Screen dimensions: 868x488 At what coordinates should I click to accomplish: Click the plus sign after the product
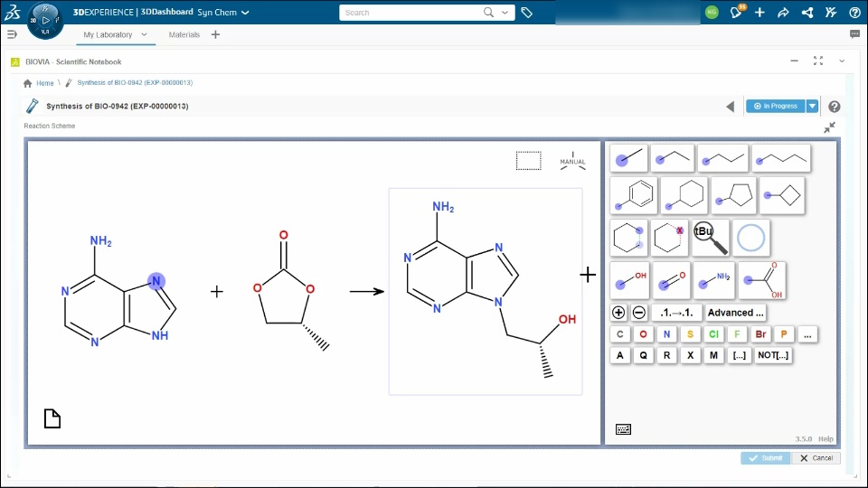tap(588, 275)
